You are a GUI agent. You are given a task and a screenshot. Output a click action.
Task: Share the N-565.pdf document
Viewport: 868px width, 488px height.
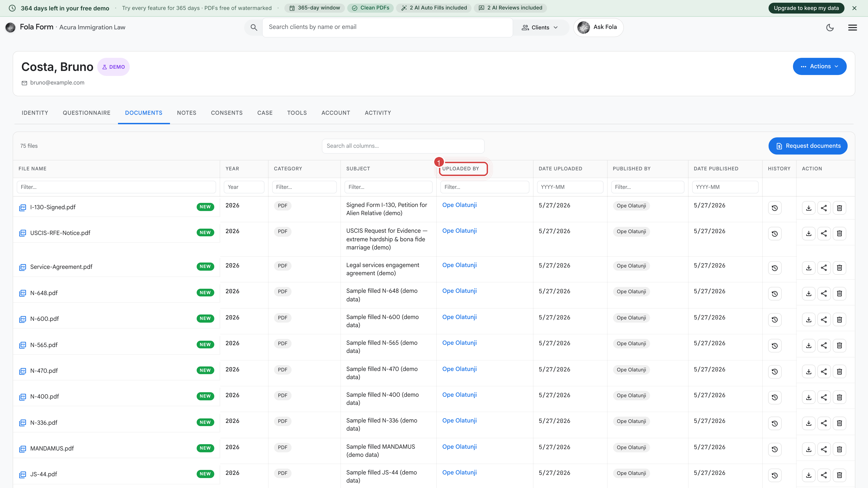824,345
